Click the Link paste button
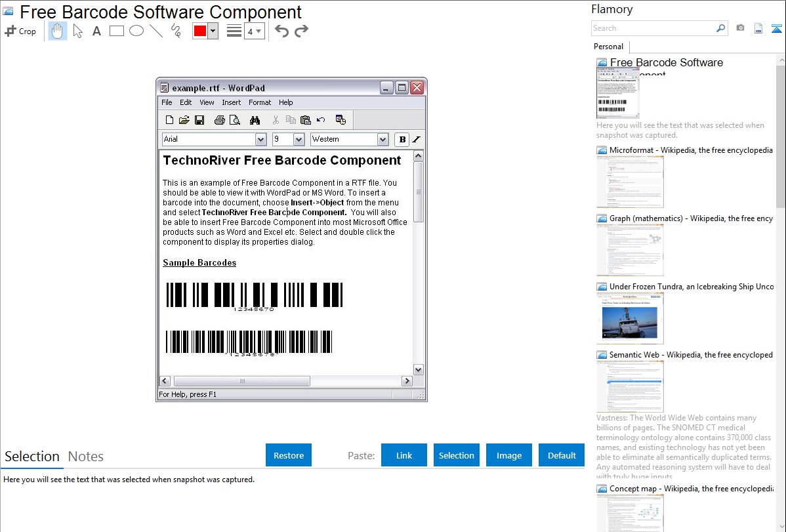The width and height of the screenshot is (786, 532). point(404,455)
